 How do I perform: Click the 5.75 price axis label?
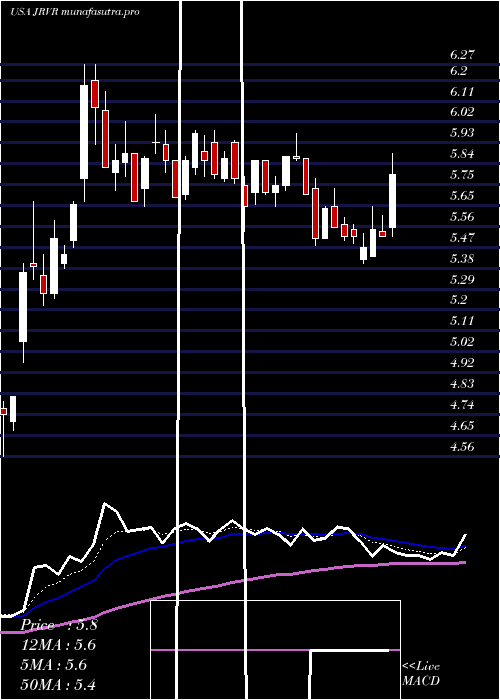tap(462, 175)
